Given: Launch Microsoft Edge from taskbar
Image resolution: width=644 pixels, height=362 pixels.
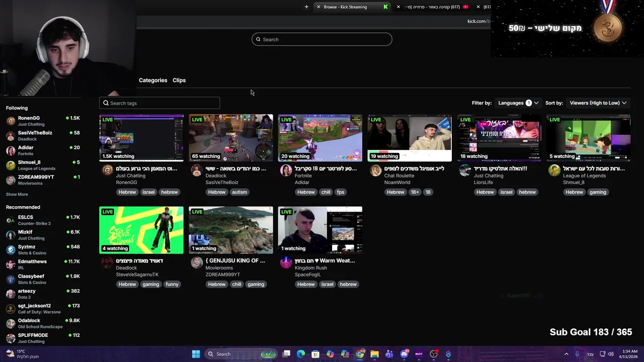Looking at the screenshot, I should (x=301, y=354).
